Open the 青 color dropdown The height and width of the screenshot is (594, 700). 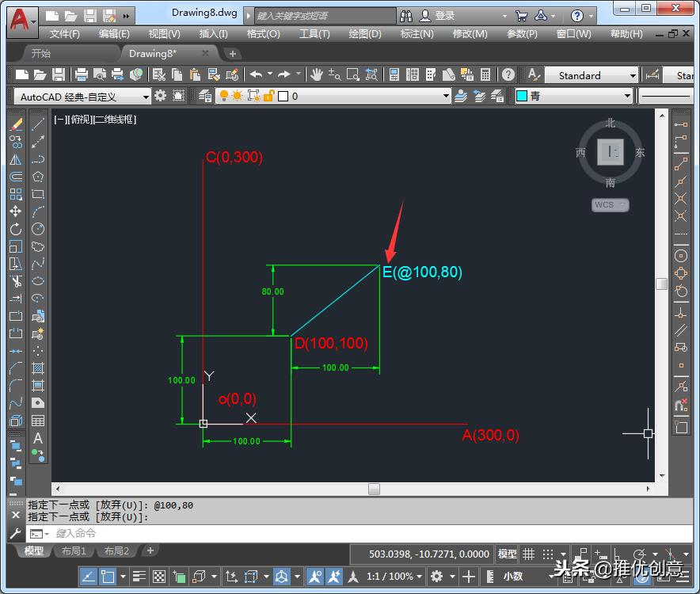point(626,97)
